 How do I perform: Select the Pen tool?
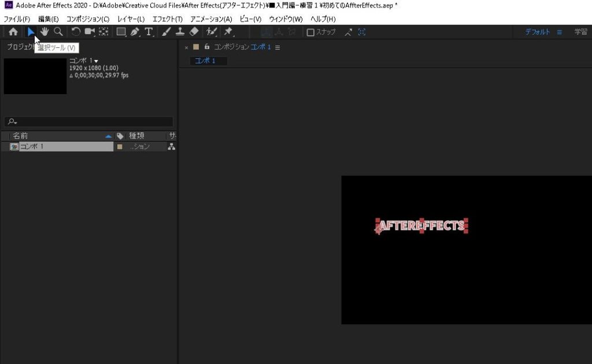coord(135,32)
